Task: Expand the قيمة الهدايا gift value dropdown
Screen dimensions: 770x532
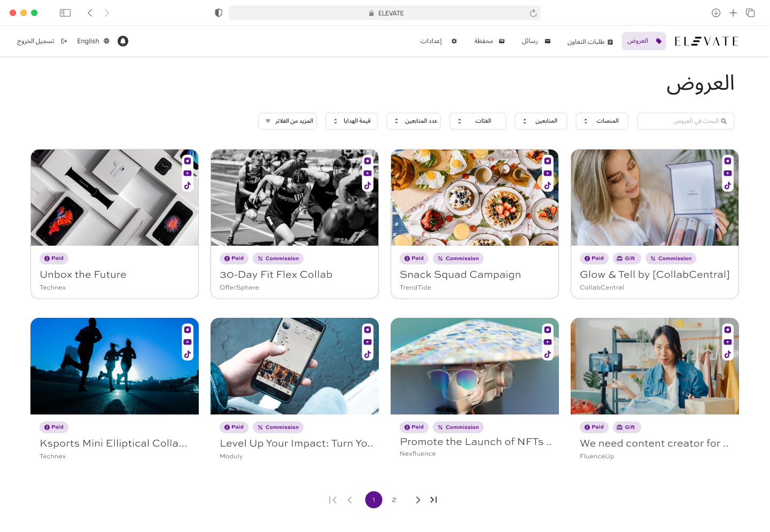Action: (351, 121)
